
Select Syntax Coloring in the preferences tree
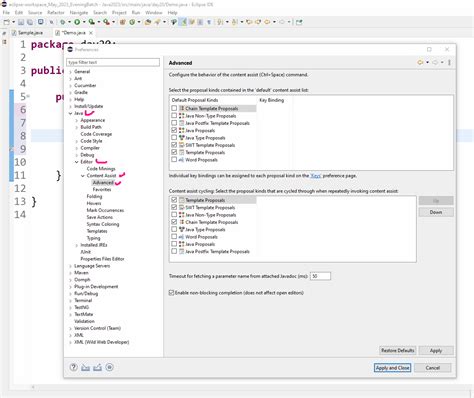pos(103,224)
